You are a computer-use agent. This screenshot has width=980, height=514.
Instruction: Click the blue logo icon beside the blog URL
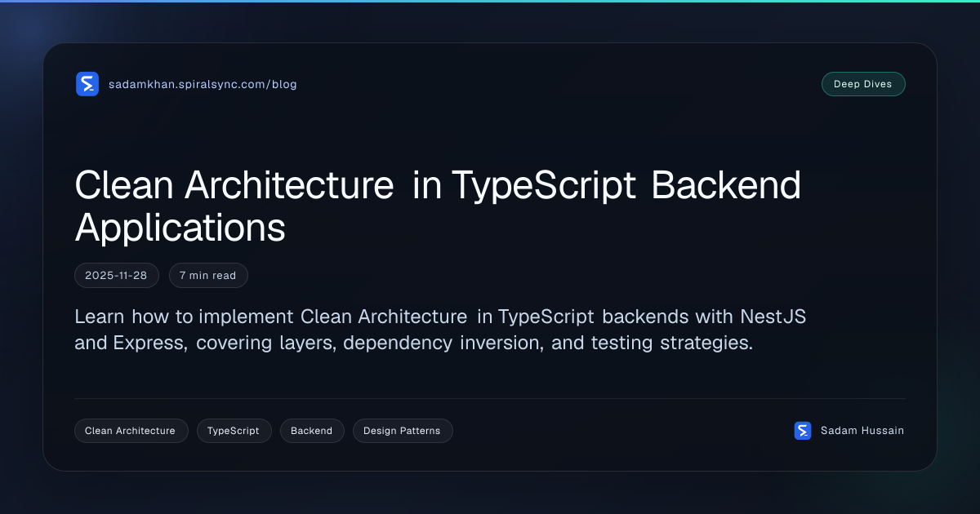click(x=87, y=84)
